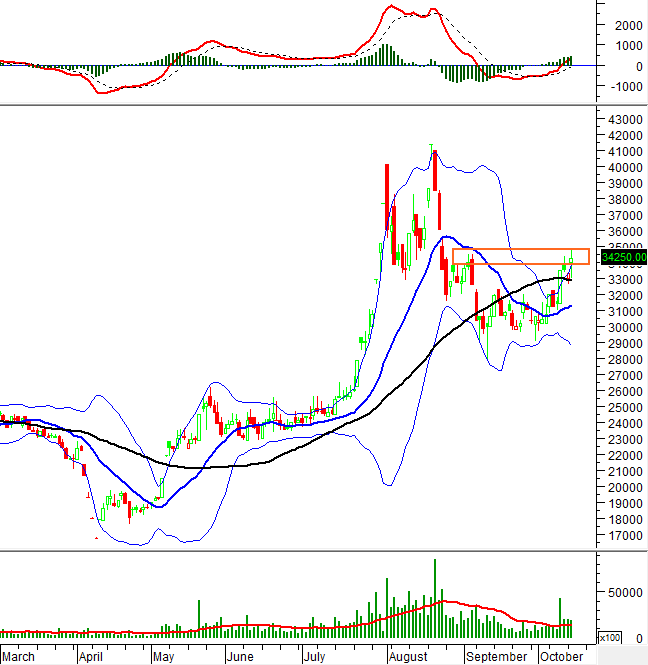The width and height of the screenshot is (648, 665).
Task: Click the x100 volume multiplier label
Action: pos(609,637)
